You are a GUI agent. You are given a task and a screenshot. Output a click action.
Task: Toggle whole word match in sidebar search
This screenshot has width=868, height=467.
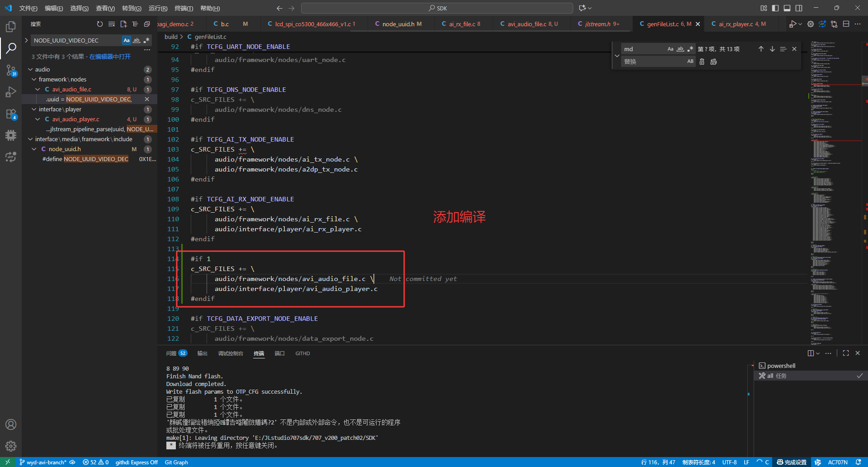click(x=137, y=40)
